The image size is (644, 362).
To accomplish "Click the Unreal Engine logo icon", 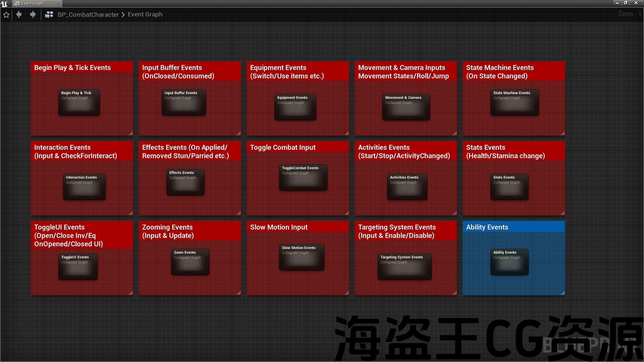I will pyautogui.click(x=5, y=4).
